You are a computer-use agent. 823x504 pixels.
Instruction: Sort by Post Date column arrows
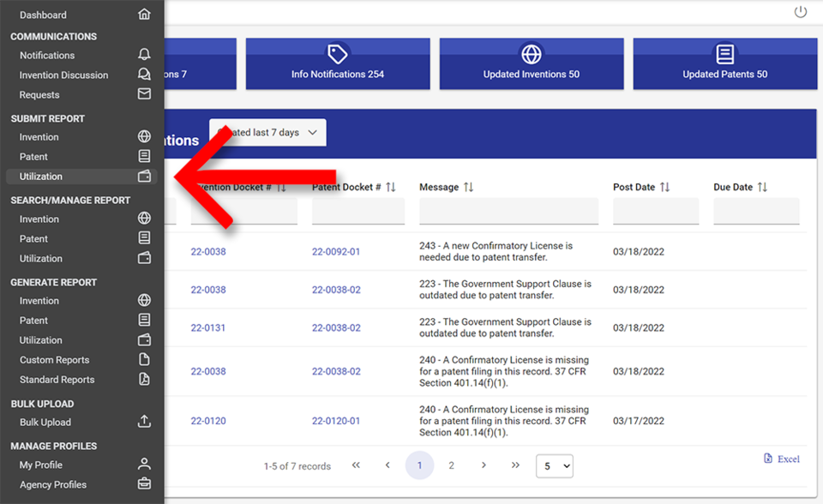(x=664, y=187)
